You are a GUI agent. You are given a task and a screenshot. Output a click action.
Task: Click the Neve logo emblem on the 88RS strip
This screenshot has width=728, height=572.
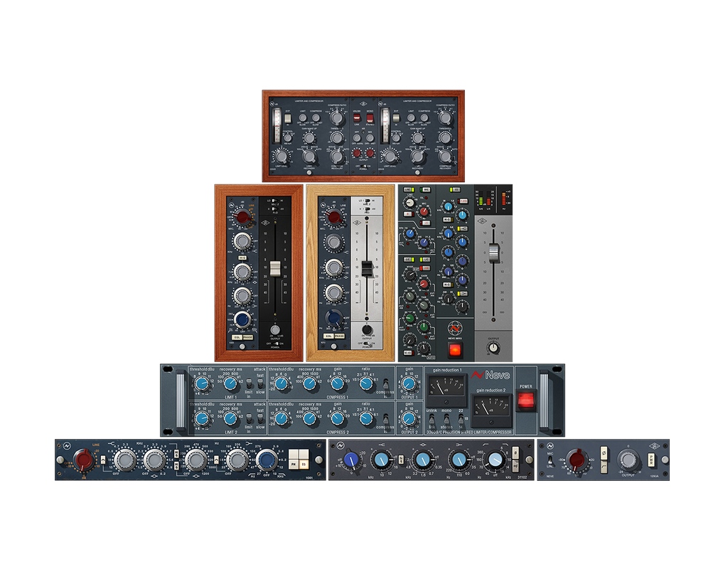(454, 329)
